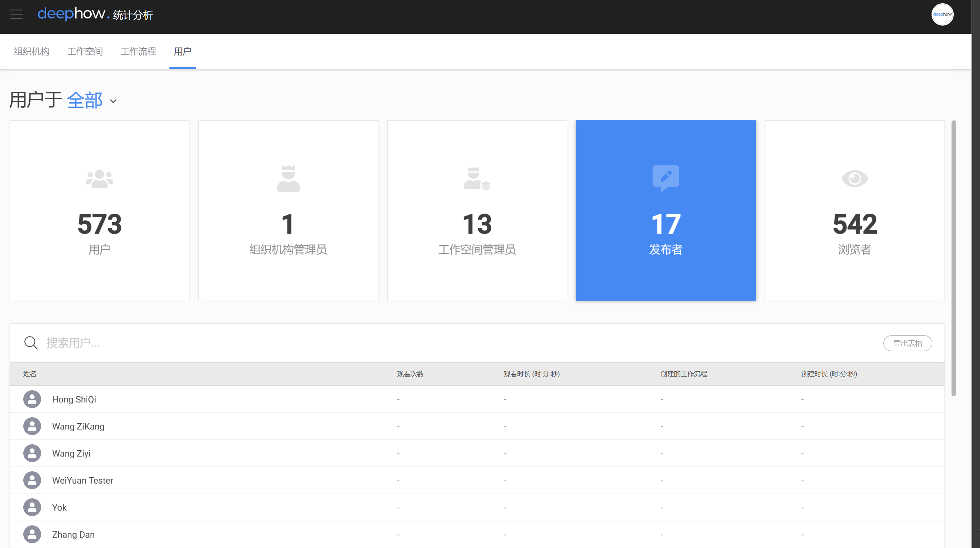980x548 pixels.
Task: Click Zhang Dan's avatar icon
Action: (32, 534)
